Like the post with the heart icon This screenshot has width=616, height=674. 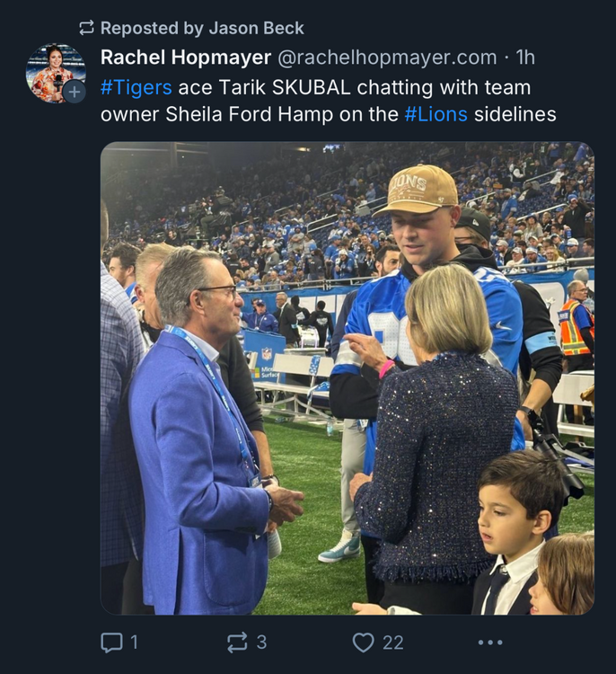coord(363,642)
